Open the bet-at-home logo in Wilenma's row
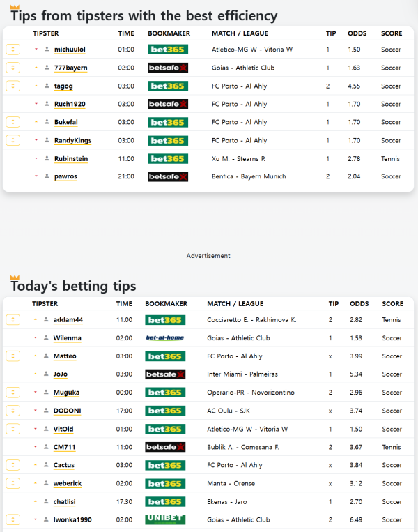This screenshot has width=418, height=532. coord(164,338)
